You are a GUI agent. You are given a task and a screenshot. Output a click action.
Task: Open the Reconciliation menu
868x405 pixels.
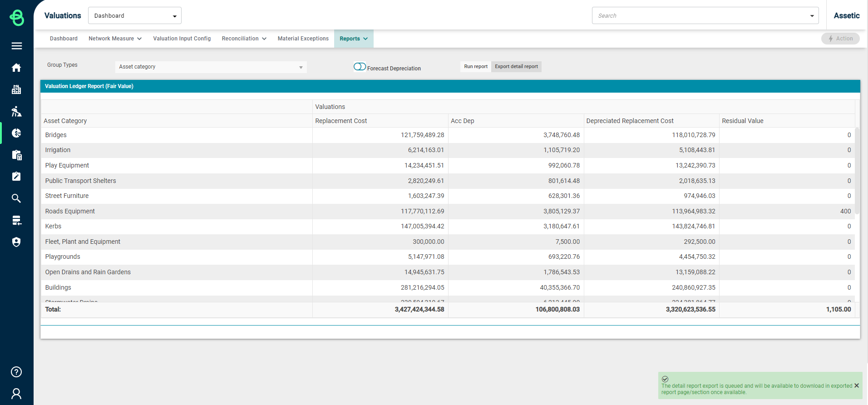click(x=244, y=39)
